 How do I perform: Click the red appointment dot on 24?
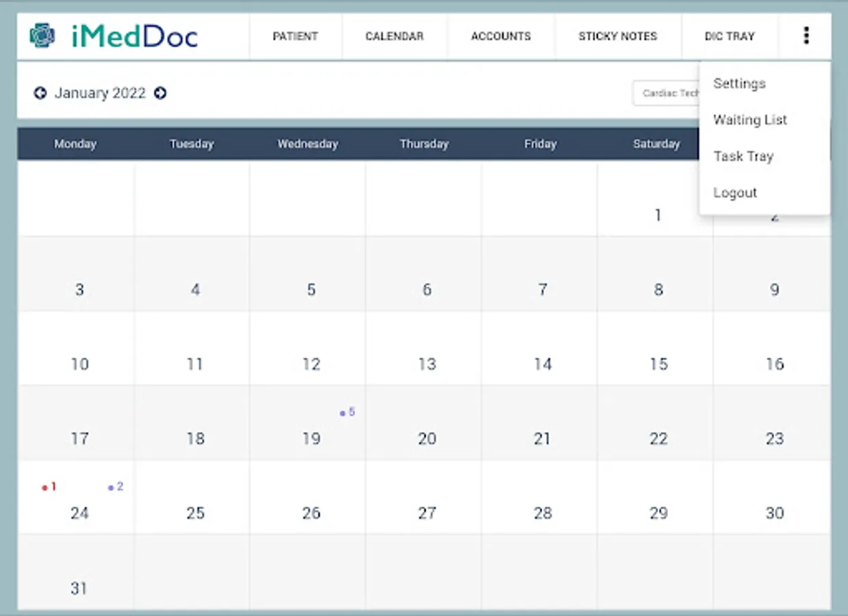(x=44, y=488)
